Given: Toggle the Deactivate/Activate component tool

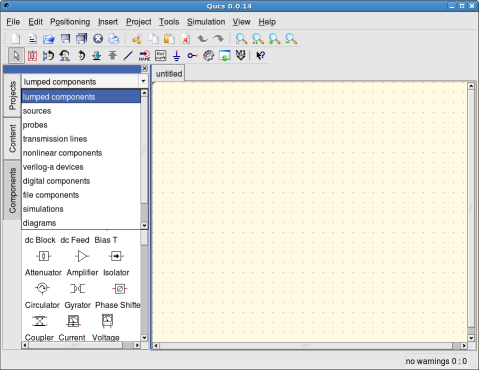Looking at the screenshot, I should click(32, 55).
